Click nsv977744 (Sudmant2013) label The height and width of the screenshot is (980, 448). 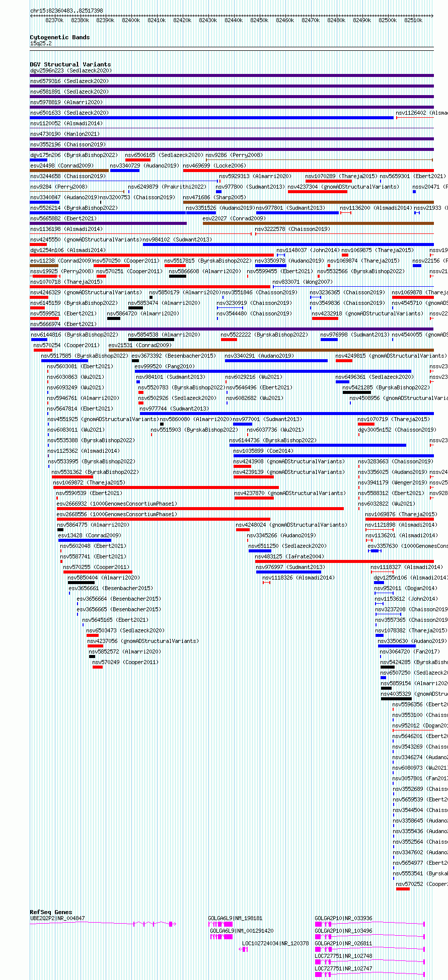coord(174,409)
